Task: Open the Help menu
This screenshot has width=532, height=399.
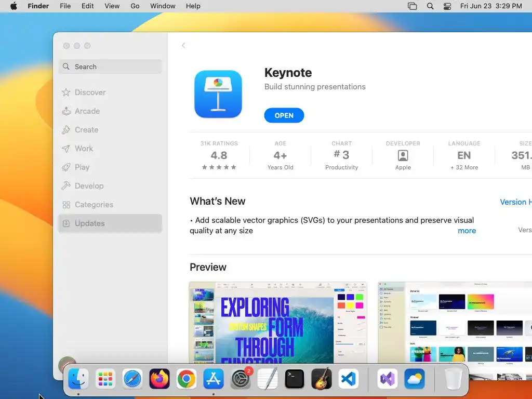Action: tap(193, 6)
